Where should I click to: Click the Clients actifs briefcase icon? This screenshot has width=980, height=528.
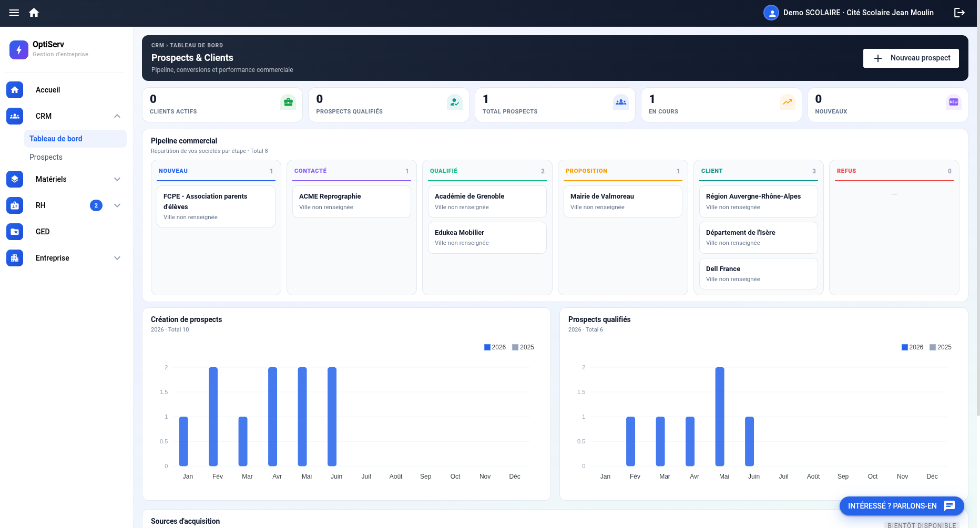pos(288,102)
